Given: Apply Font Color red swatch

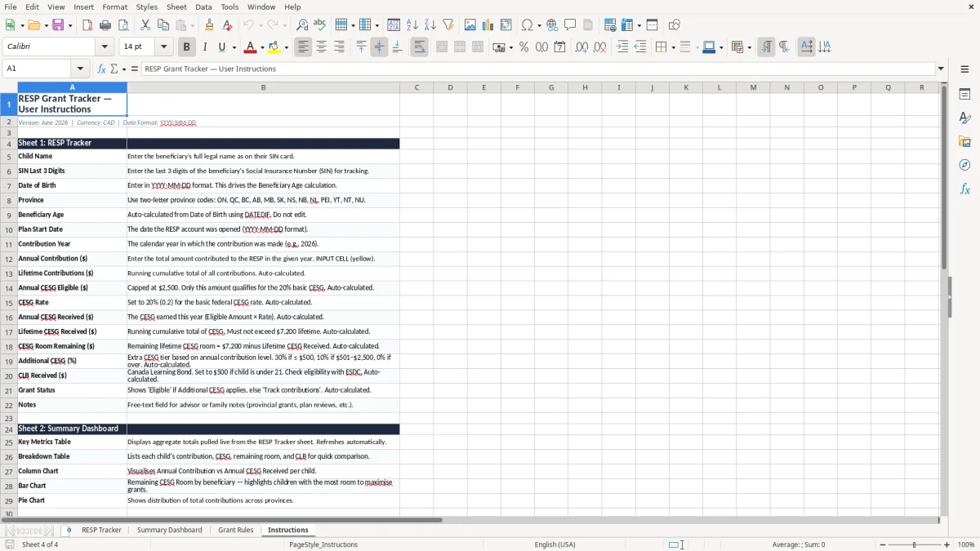Looking at the screenshot, I should pyautogui.click(x=251, y=47).
